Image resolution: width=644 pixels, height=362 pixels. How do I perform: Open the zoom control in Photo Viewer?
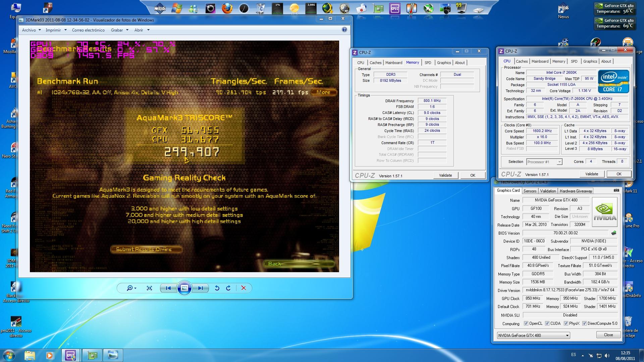pyautogui.click(x=131, y=288)
